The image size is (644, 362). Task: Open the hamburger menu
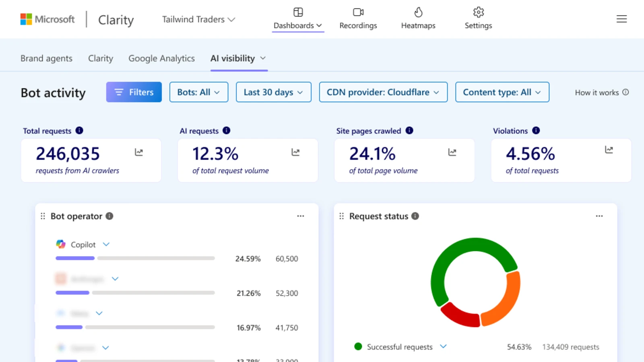coord(621,19)
